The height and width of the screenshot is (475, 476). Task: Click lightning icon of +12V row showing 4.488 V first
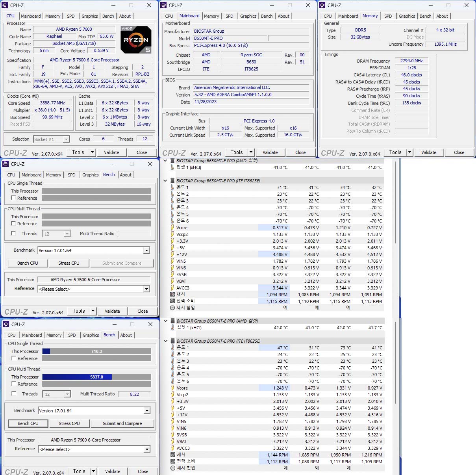(172, 254)
